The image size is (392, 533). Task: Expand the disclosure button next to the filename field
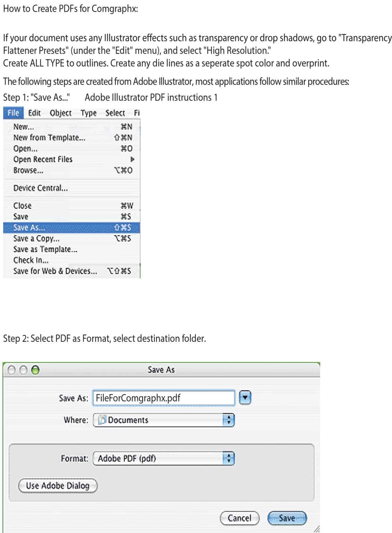[x=246, y=398]
